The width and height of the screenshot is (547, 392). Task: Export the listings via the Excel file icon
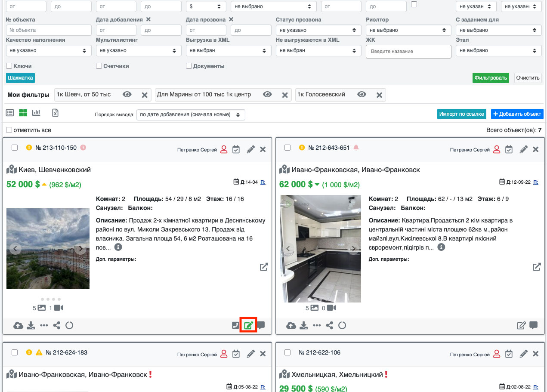tap(55, 113)
